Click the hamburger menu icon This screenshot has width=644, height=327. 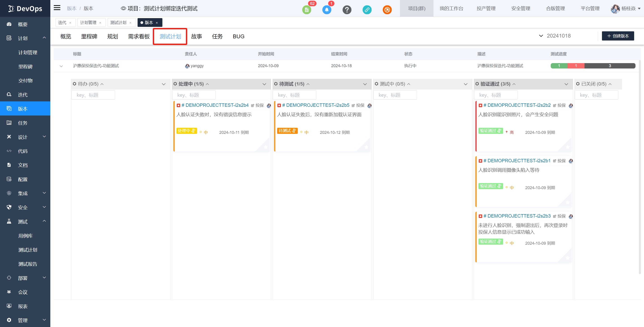(57, 8)
